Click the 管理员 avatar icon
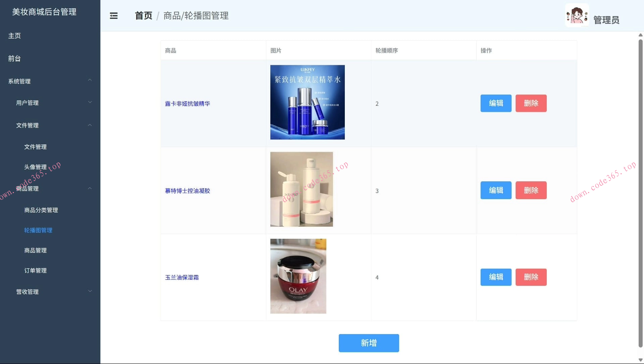This screenshot has width=644, height=364. (577, 15)
